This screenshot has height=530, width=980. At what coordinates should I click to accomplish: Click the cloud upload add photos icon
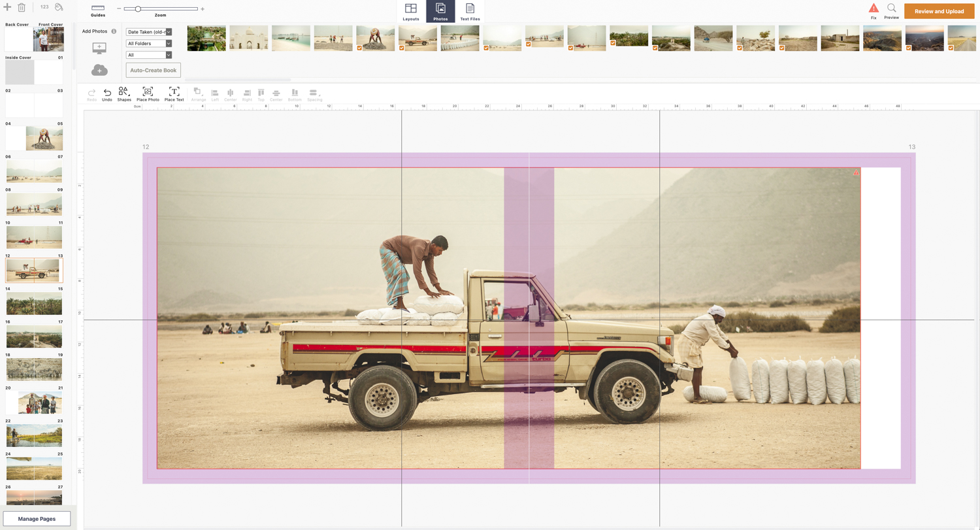tap(99, 70)
